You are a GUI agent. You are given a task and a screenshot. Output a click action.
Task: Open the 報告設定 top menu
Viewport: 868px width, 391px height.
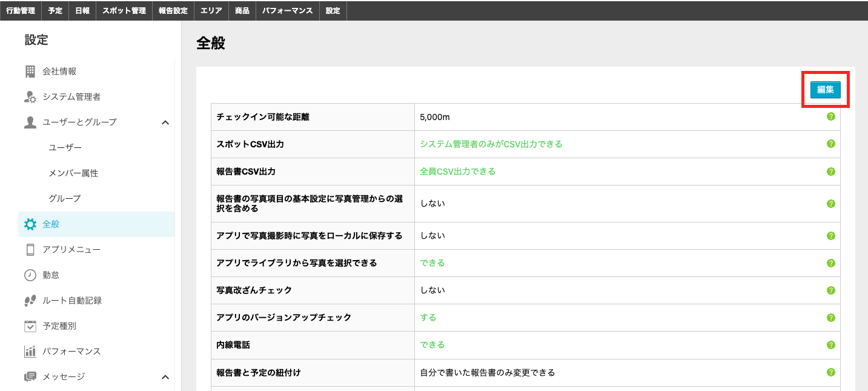(173, 11)
